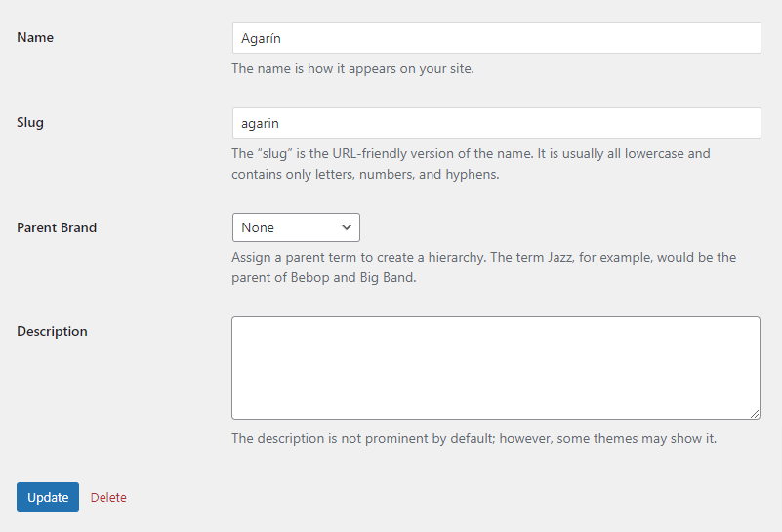Screen dimensions: 782x532
Task: Click the Slug field label
Action: click(x=30, y=123)
